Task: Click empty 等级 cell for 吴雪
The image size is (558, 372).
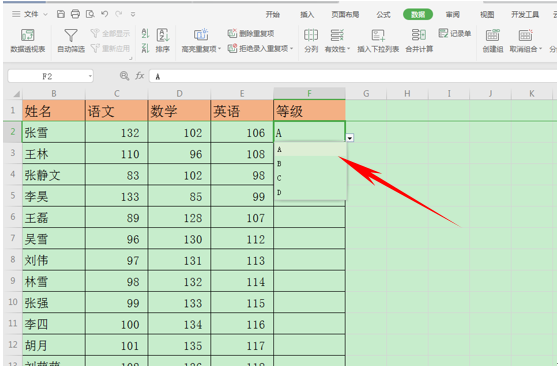Action: point(309,239)
